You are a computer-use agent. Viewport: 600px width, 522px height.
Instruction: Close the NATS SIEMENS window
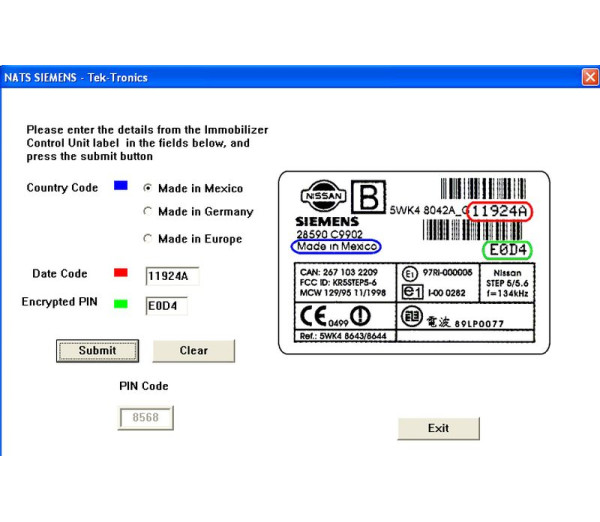589,77
